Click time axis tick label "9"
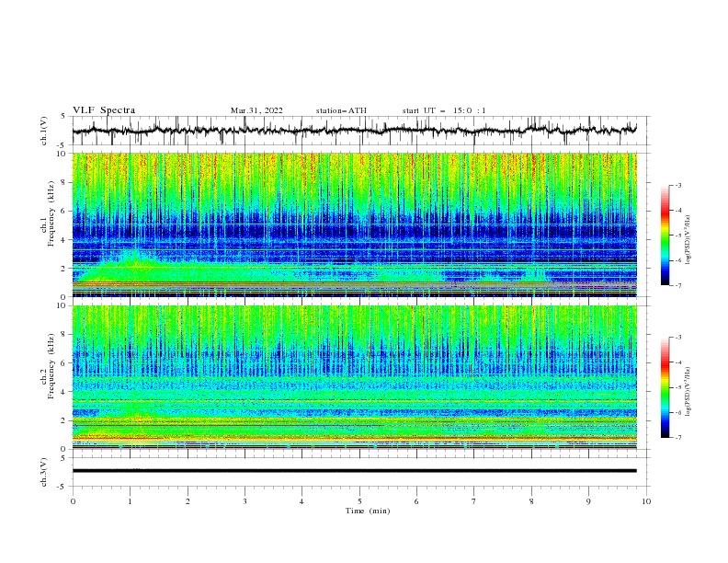This screenshot has height=563, width=728. tap(588, 501)
